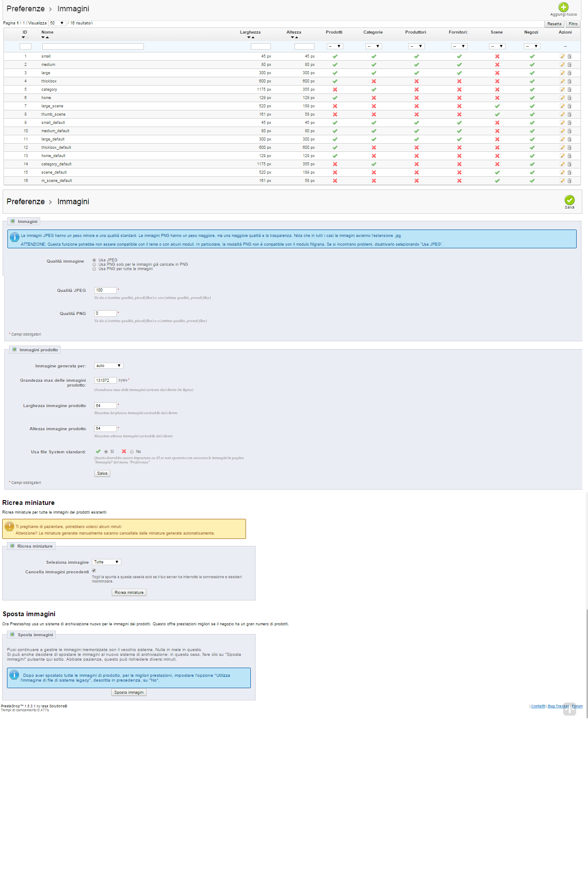Click the 'home_default' name cell
This screenshot has height=871, width=588.
53,156
